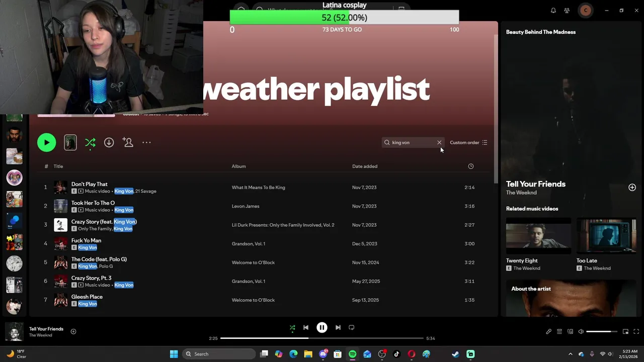
Task: Skip to the next track
Action: pos(338,328)
